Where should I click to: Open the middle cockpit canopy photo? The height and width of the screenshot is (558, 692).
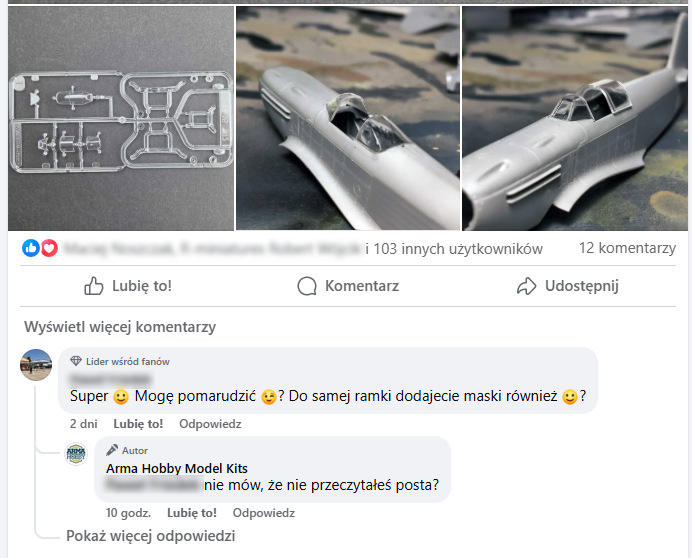click(347, 118)
